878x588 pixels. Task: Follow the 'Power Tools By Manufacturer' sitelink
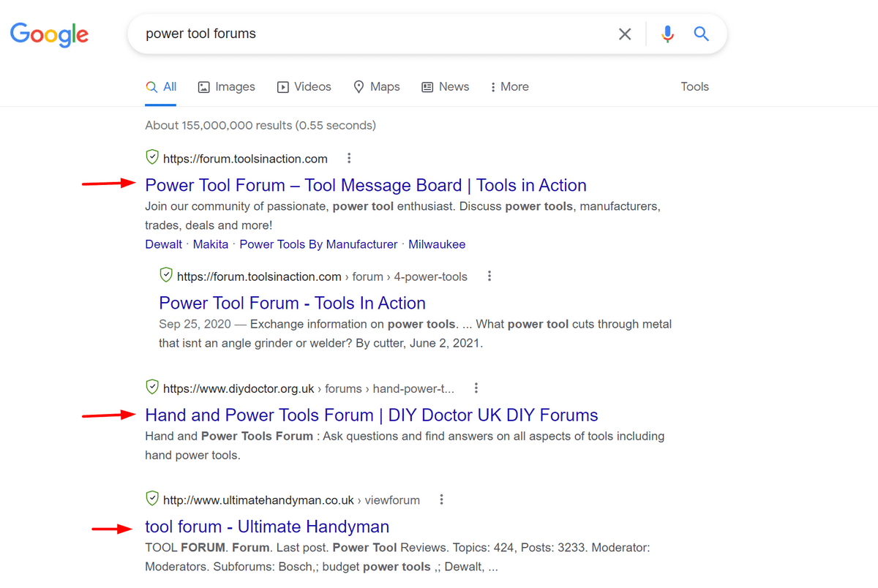coord(318,244)
